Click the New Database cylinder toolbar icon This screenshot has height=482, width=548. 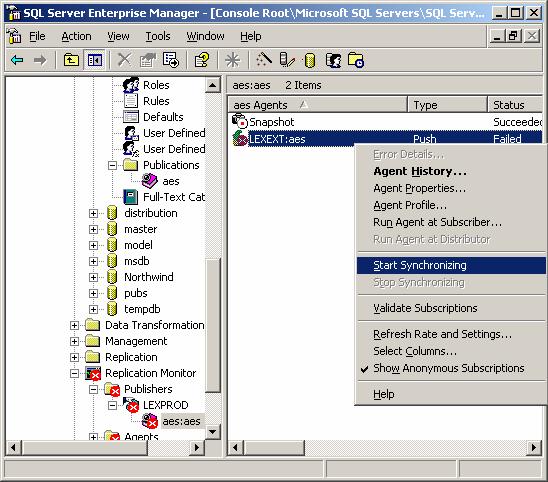[309, 60]
